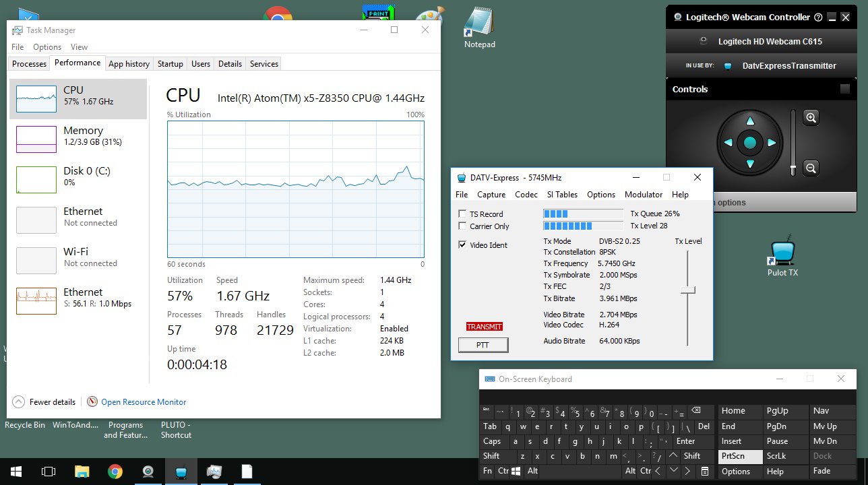The height and width of the screenshot is (485, 868).
Task: Click the menu key on On-Screen Keyboard
Action: [x=705, y=471]
